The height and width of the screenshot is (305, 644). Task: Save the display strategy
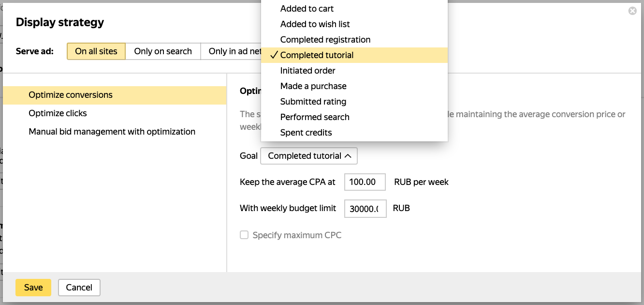click(x=33, y=288)
